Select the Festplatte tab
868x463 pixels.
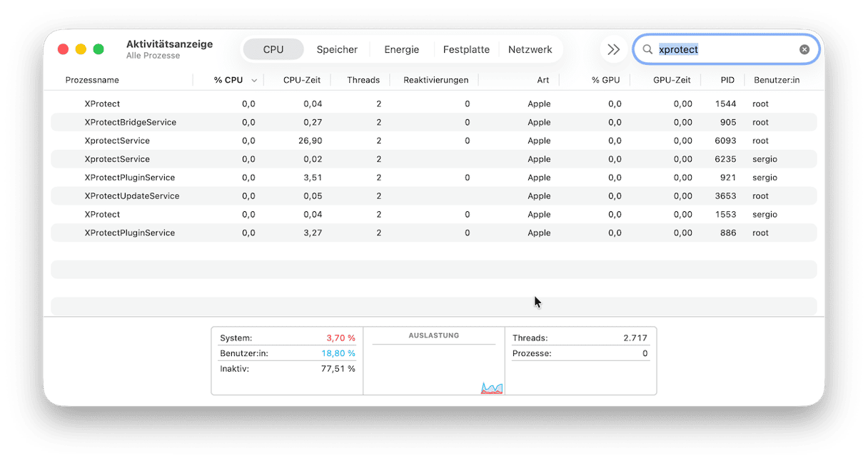click(466, 50)
